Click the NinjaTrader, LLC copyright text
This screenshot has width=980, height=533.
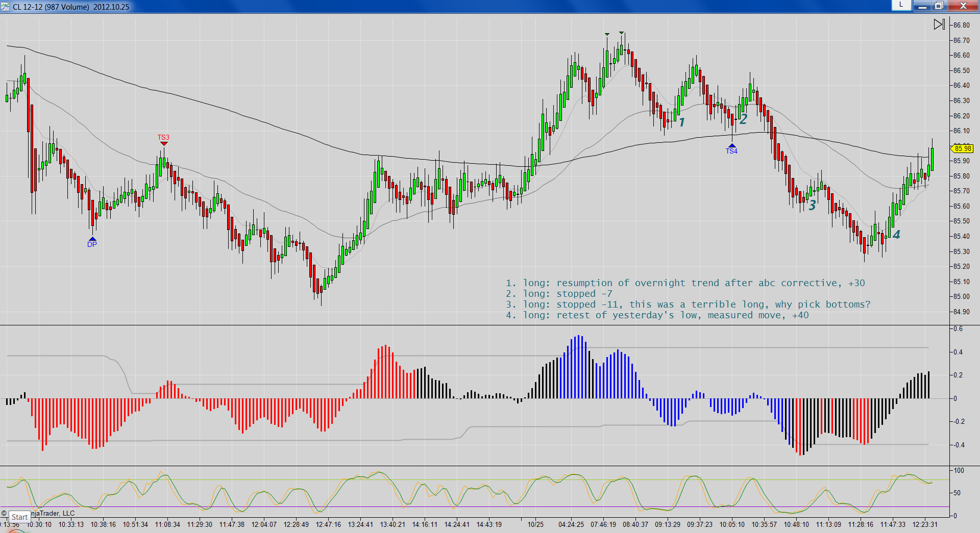(x=53, y=513)
